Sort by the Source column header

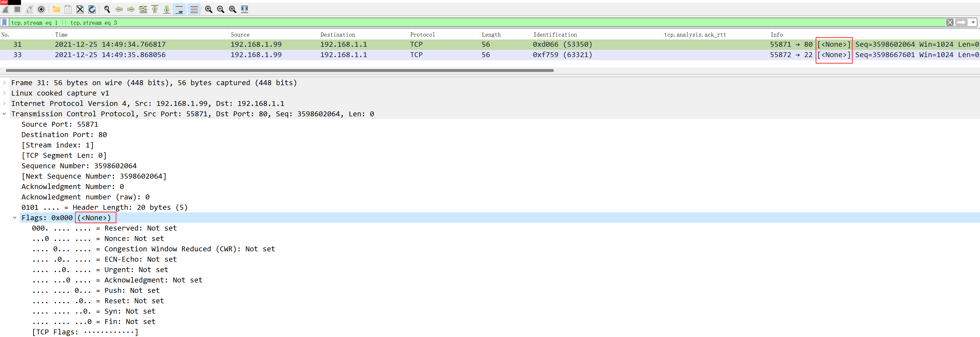[x=240, y=35]
